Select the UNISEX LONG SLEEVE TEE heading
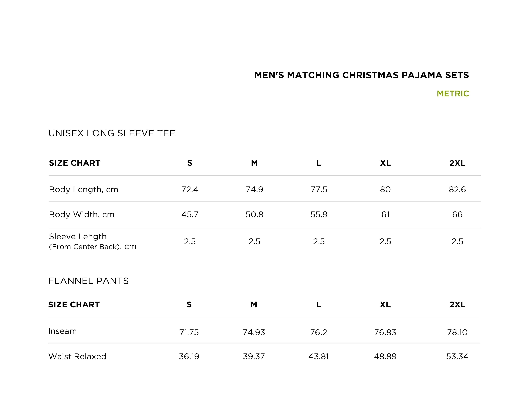The image size is (530, 420). (112, 133)
